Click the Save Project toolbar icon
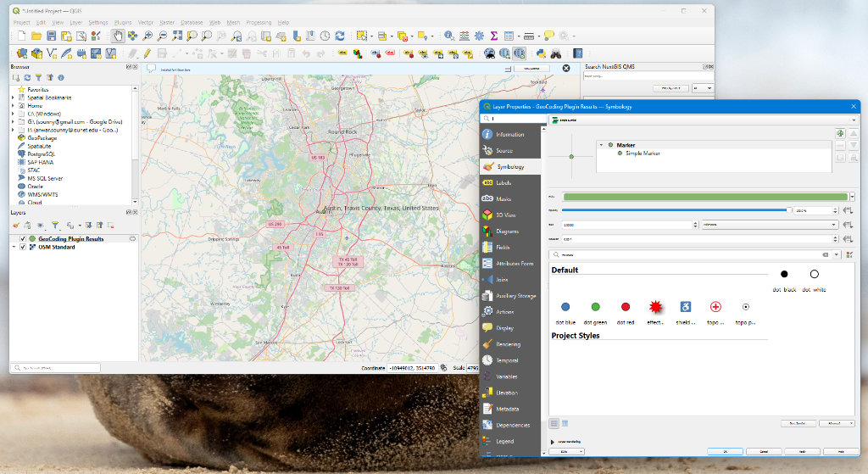The image size is (868, 474). click(x=51, y=36)
